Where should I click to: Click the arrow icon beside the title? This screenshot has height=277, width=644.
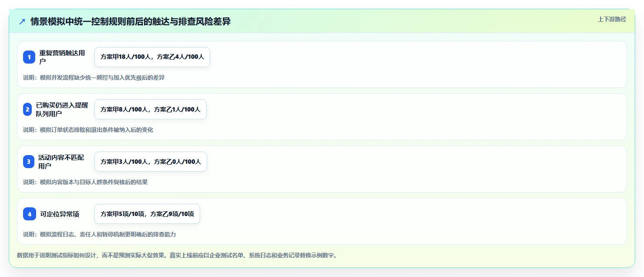click(x=22, y=22)
